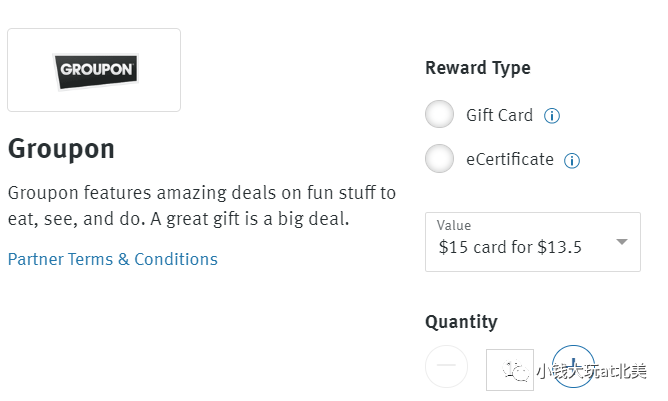
Task: Select the Gift Card radio button
Action: (440, 115)
